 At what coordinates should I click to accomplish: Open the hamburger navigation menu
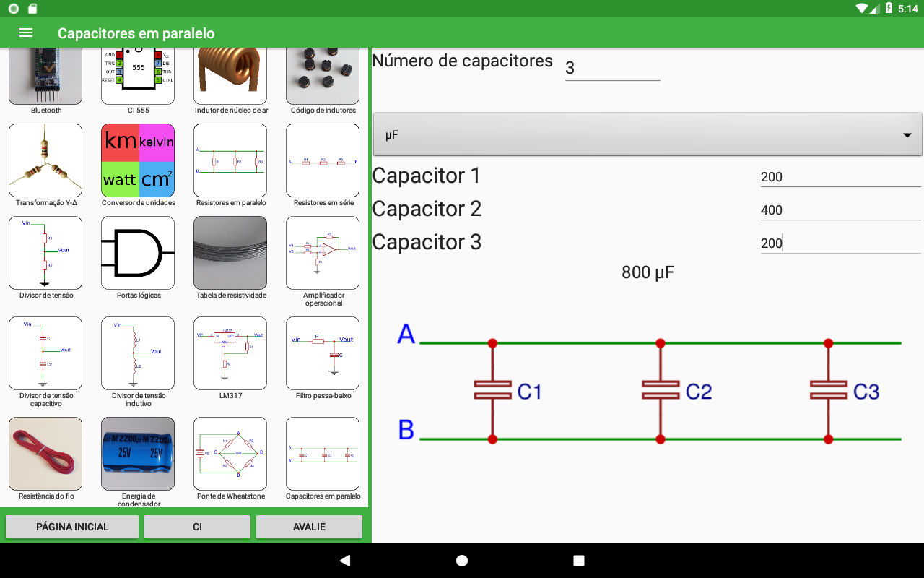[26, 33]
